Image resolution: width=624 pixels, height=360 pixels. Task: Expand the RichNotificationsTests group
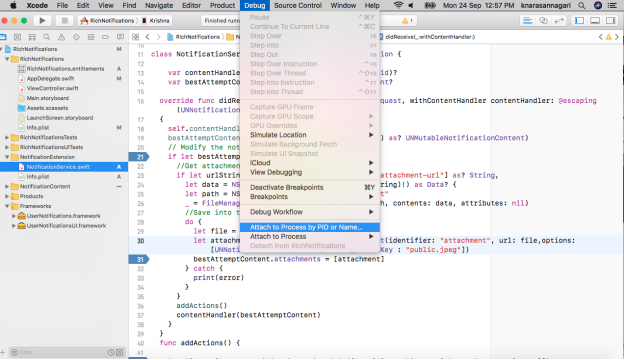pyautogui.click(x=7, y=137)
